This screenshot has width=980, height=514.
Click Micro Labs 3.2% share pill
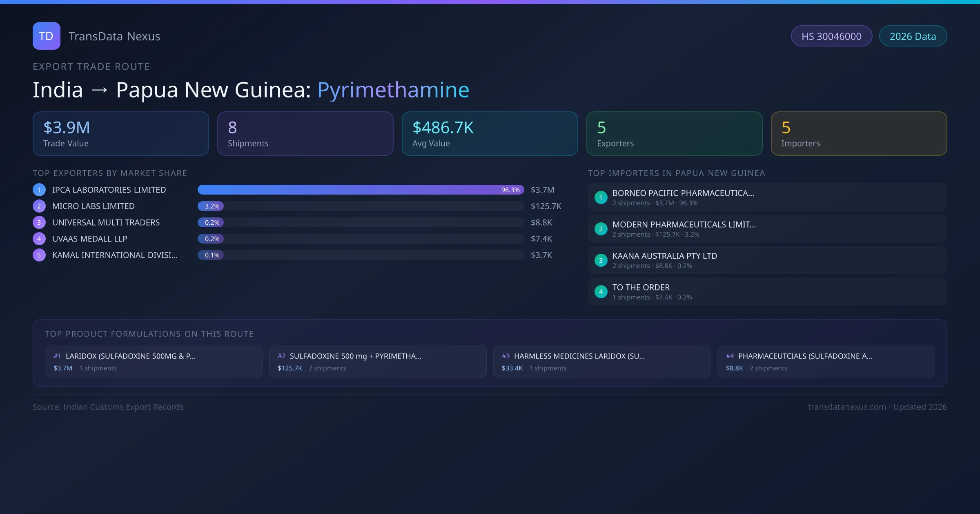tap(211, 206)
